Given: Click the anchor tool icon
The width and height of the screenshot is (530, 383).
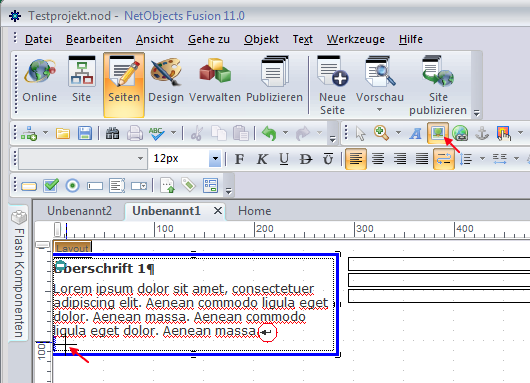Looking at the screenshot, I should pyautogui.click(x=482, y=133).
